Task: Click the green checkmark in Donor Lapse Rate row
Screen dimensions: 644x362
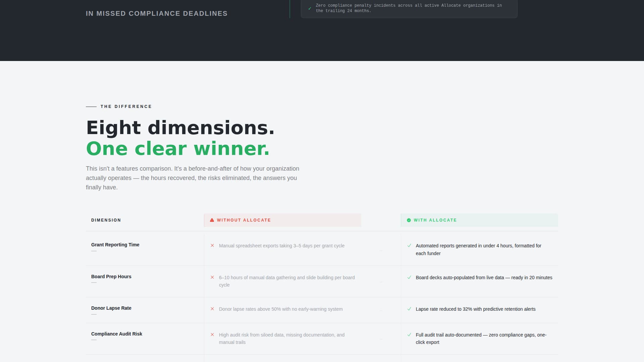Action: [x=409, y=309]
